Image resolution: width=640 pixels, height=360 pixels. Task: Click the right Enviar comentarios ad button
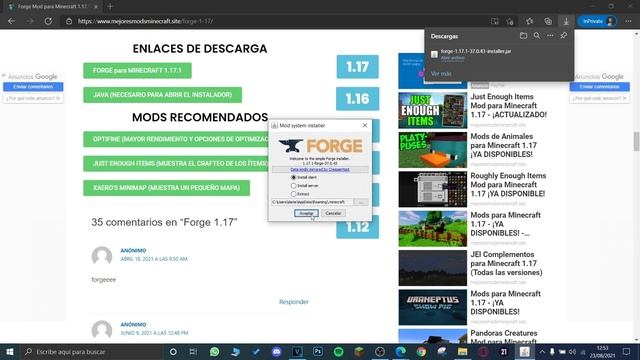(x=600, y=87)
